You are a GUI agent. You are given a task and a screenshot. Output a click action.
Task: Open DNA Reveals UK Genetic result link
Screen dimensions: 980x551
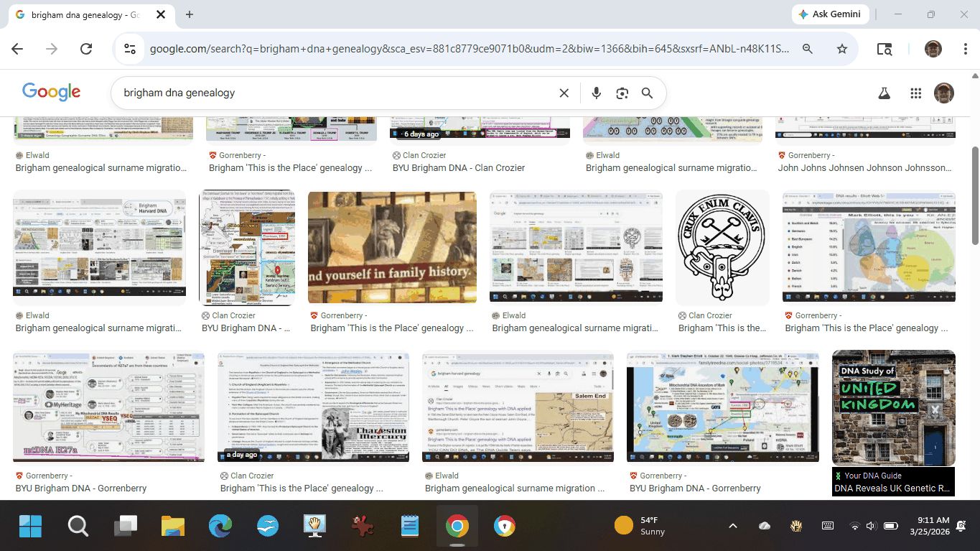[x=892, y=488]
